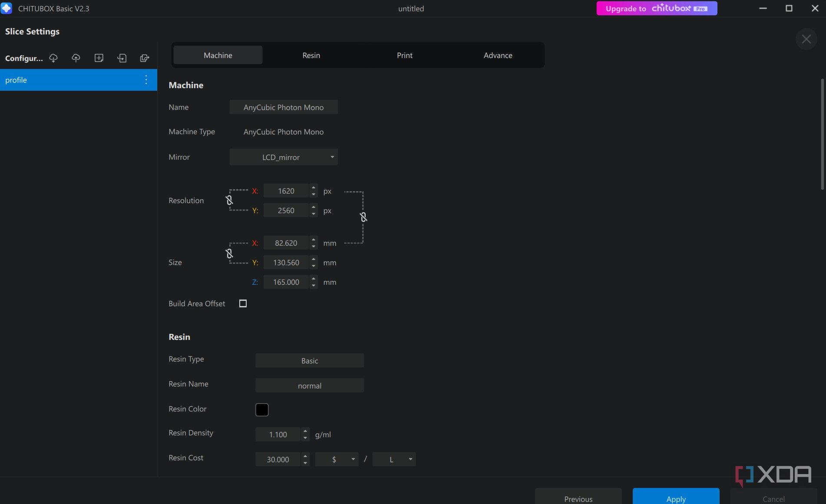This screenshot has width=826, height=504.
Task: Open the Resin Cost volume unit dropdown
Action: pyautogui.click(x=394, y=459)
